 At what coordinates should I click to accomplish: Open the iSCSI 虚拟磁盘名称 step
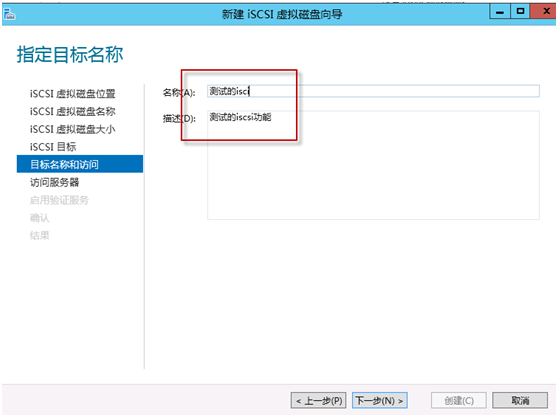click(x=73, y=111)
